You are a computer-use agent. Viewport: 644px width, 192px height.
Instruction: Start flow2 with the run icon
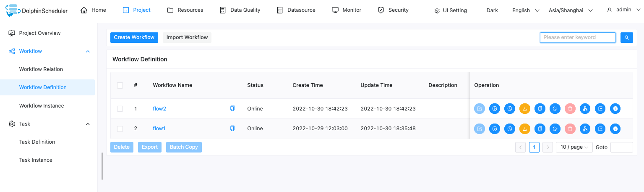point(495,108)
